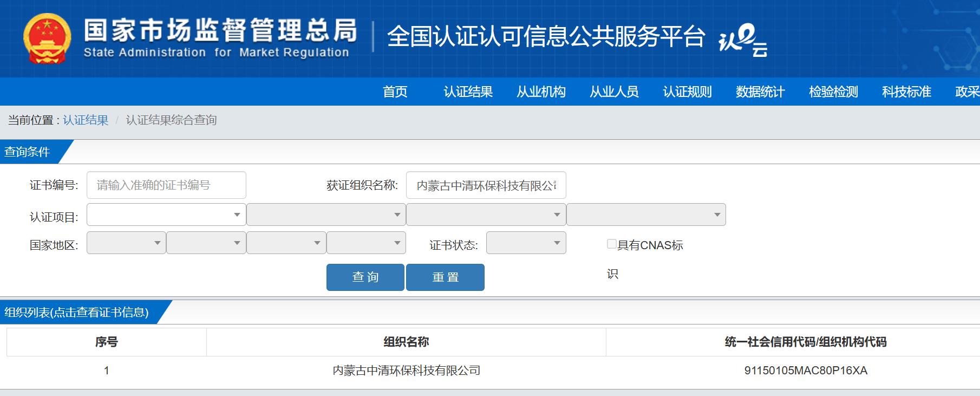Go to 首页 in the navigation bar
980x396 pixels.
tap(395, 92)
